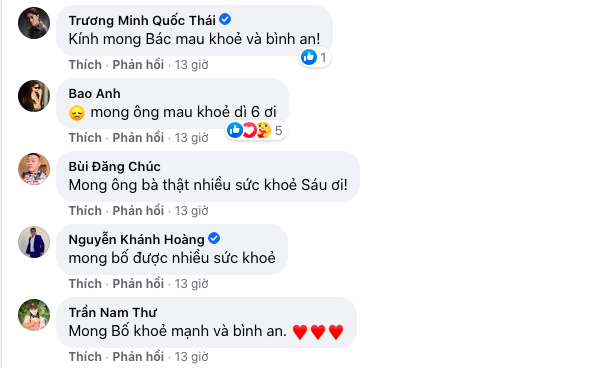Reply to Bao Anh's comment via Phản hồi
Viewport: 593px width, 368px height.
(x=138, y=138)
